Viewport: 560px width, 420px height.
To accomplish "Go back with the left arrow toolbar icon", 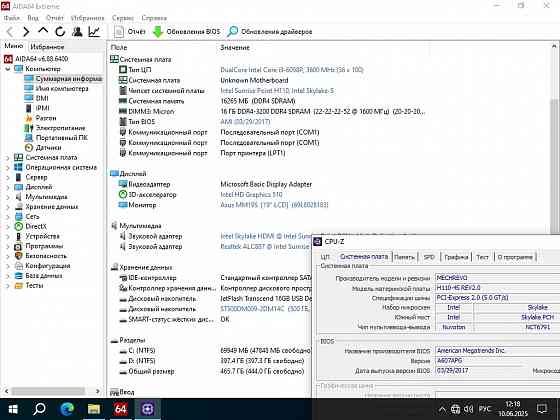I will pyautogui.click(x=10, y=32).
